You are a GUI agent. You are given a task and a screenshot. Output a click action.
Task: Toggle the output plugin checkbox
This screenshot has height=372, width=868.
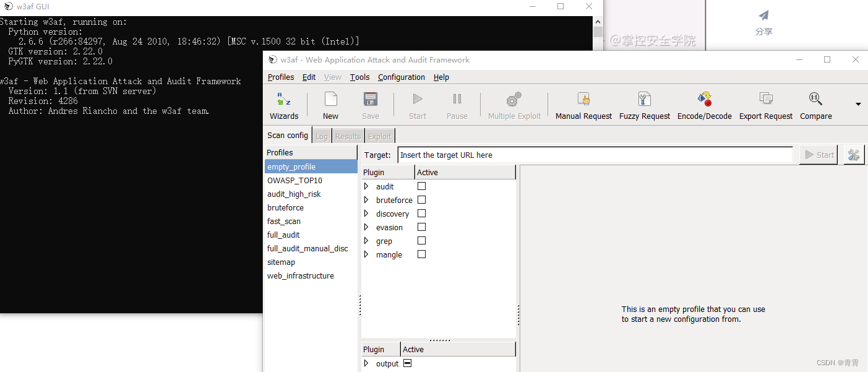(407, 363)
